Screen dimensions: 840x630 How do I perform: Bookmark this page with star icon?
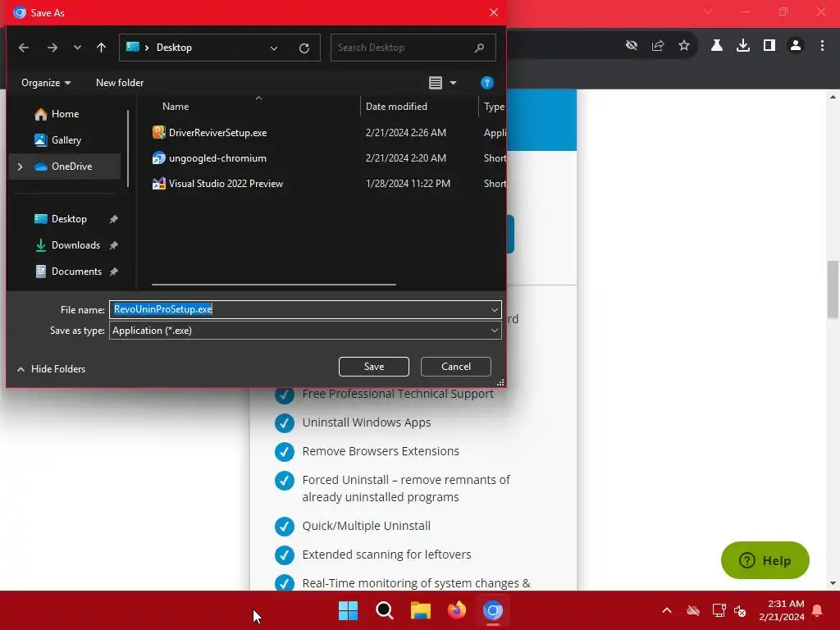(x=684, y=46)
